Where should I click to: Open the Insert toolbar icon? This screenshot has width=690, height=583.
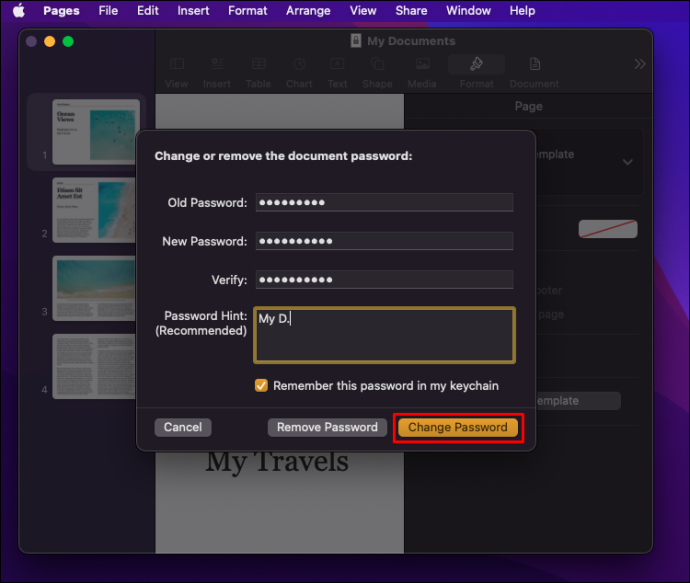(x=217, y=64)
